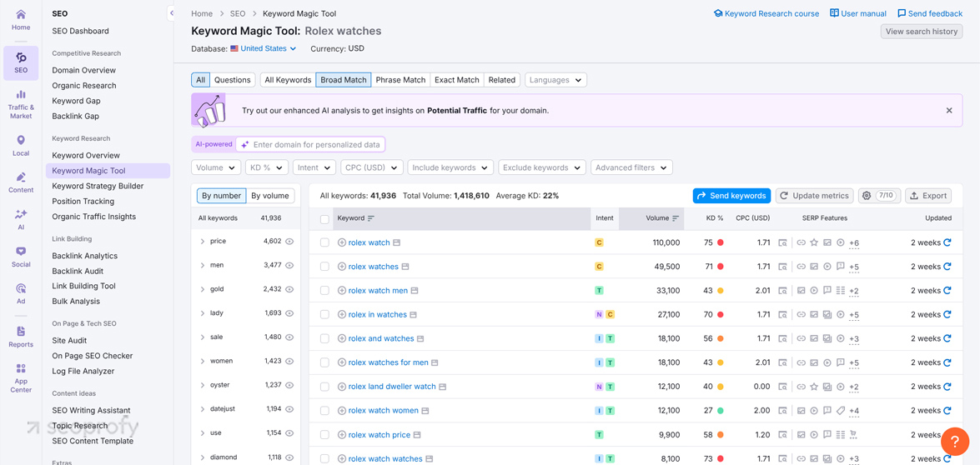Viewport: 980px width, 465px height.
Task: Add rolex in watches keyword plus icon
Action: [x=342, y=314]
